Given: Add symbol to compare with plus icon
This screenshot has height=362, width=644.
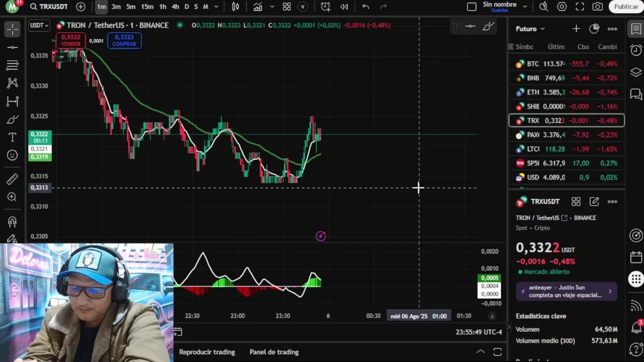Looking at the screenshot, I should 80,7.
